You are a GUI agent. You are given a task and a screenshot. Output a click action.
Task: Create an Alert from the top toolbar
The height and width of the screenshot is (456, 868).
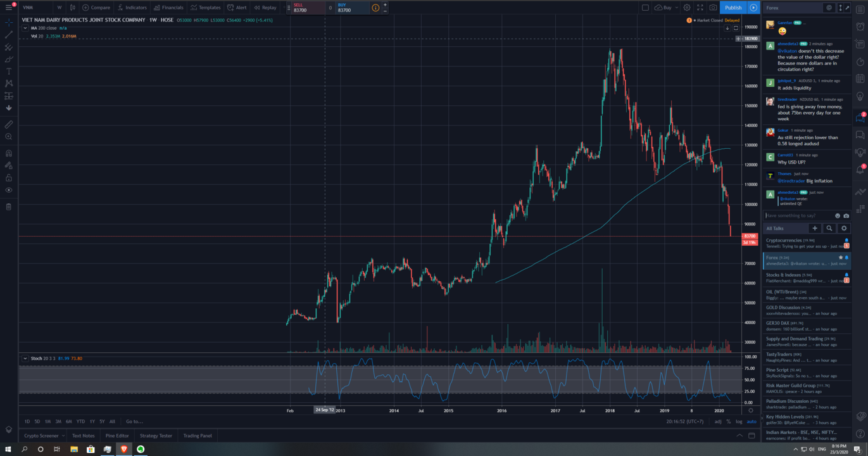coord(237,8)
